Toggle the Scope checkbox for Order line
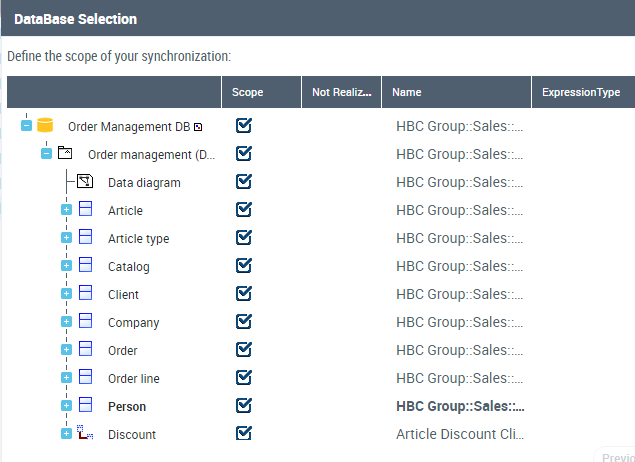 tap(244, 378)
